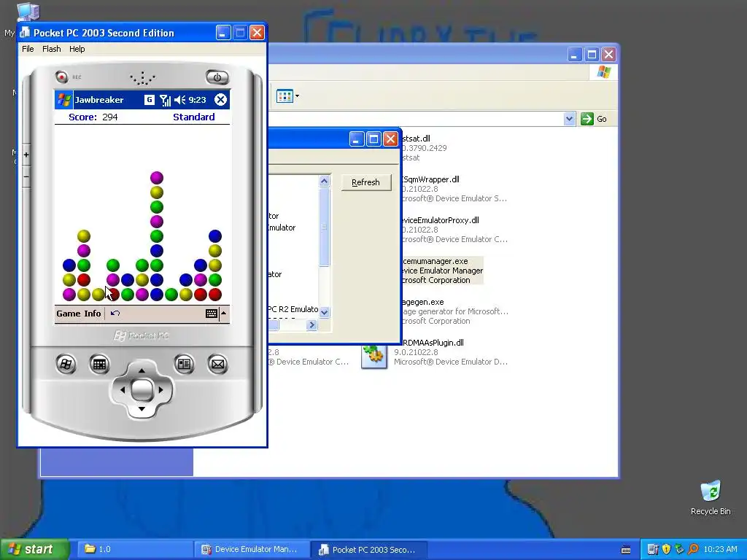
Task: Click the taskbar keyboard language icon
Action: 626,550
